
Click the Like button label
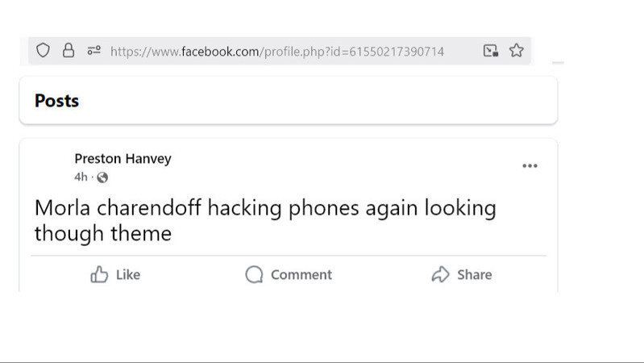128,275
